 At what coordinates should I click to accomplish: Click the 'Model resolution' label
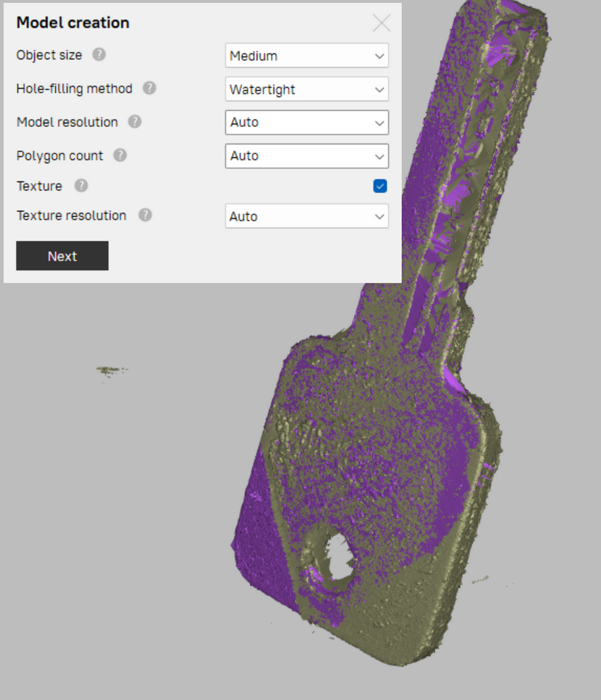pyautogui.click(x=67, y=122)
